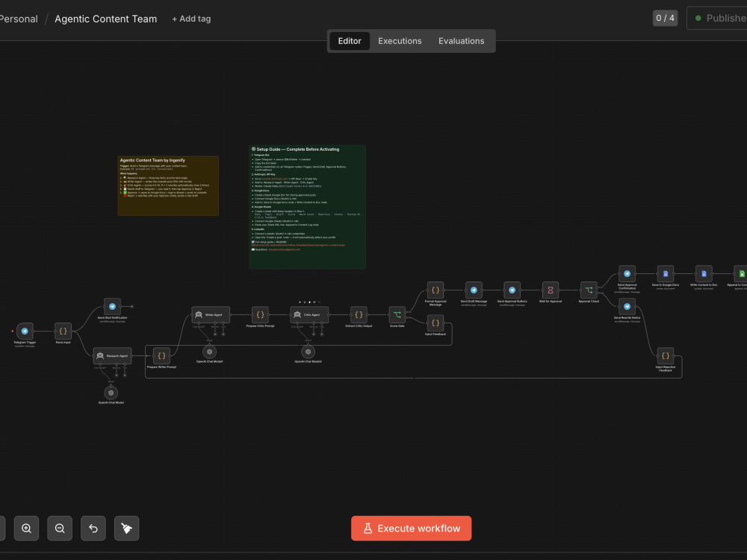Open the Wait for Approval hourglass node
The width and height of the screenshot is (747, 560).
[x=551, y=290]
